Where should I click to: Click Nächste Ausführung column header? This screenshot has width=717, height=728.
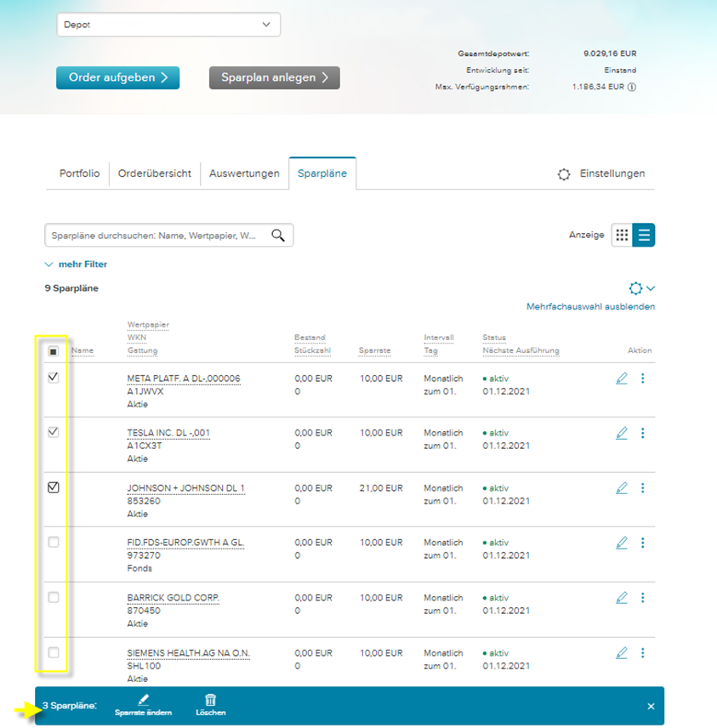pos(521,350)
